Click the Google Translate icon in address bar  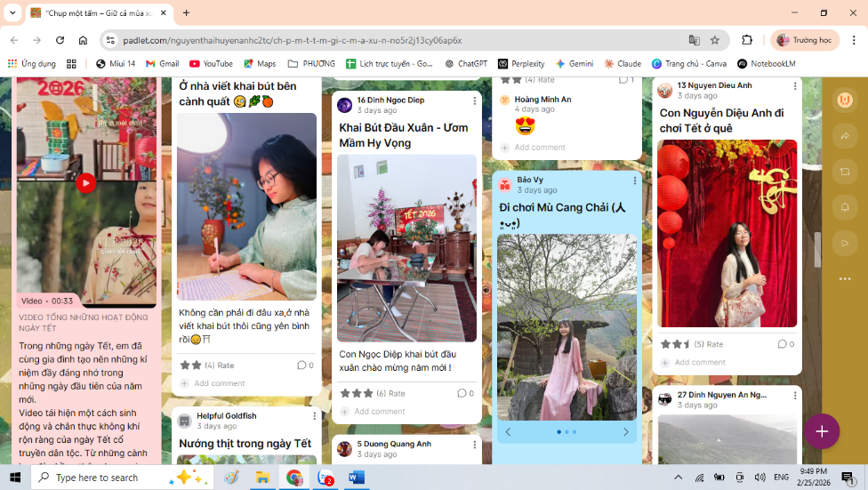694,40
